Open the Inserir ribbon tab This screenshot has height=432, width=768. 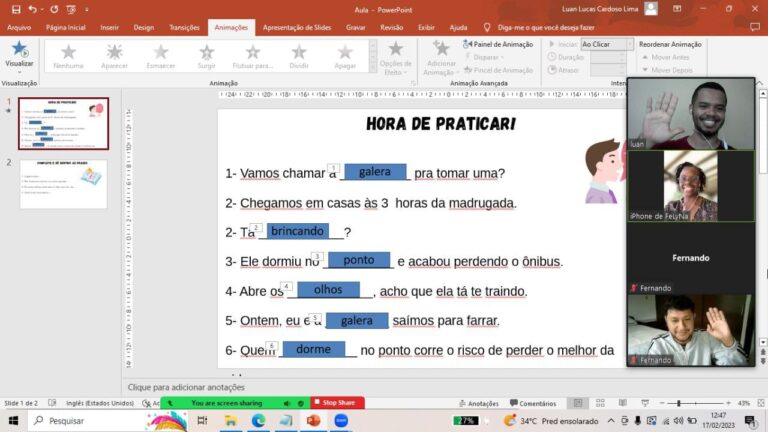(110, 28)
